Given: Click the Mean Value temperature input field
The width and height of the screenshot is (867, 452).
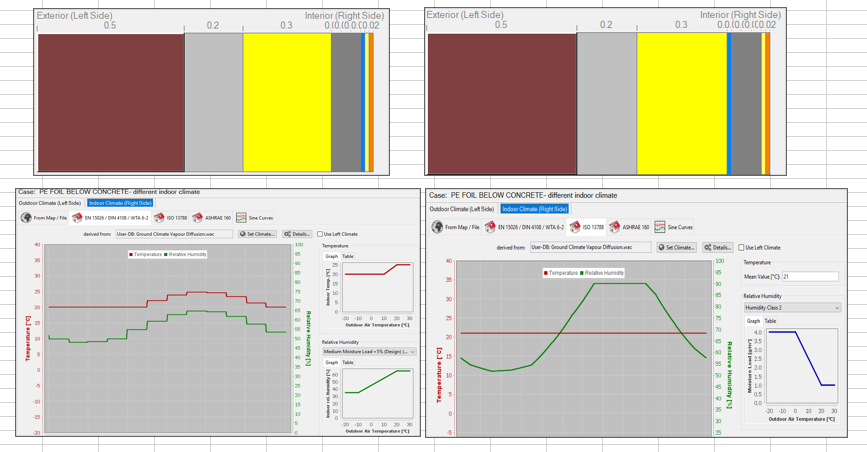Looking at the screenshot, I should coord(810,277).
